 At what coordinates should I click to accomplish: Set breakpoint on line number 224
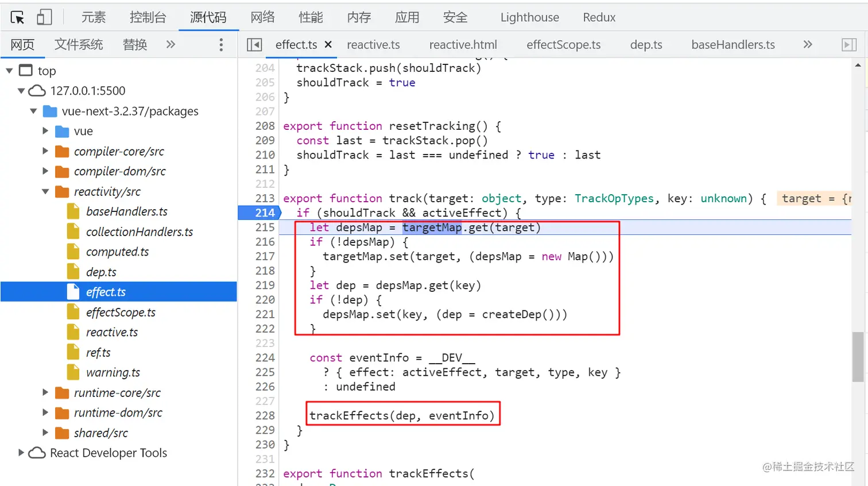[x=265, y=357]
